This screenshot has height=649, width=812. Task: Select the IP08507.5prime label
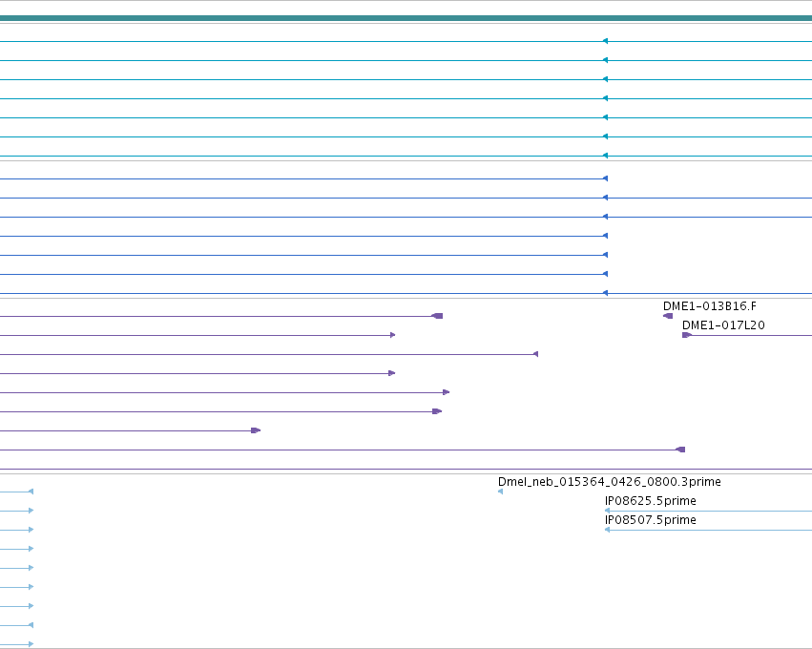point(651,520)
